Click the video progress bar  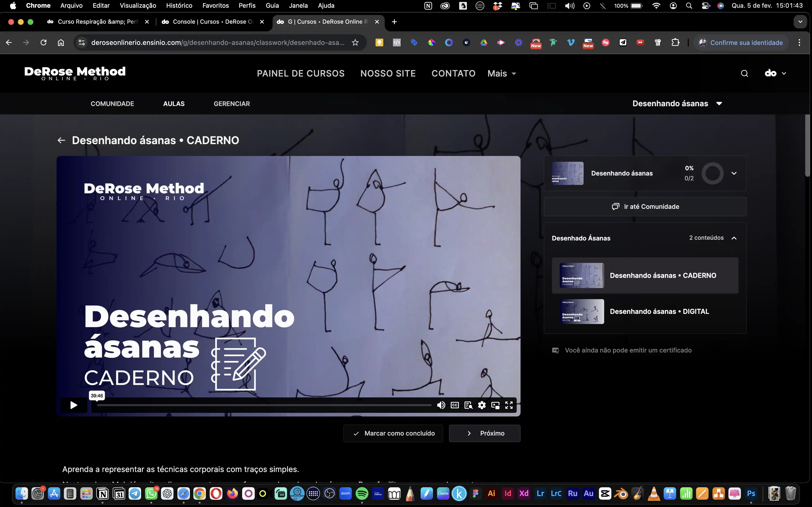point(264,405)
